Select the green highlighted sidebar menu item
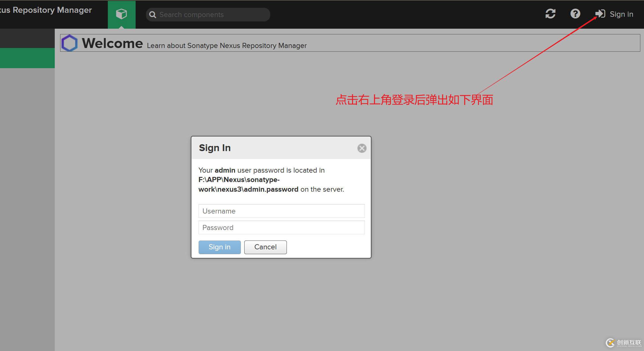This screenshot has height=351, width=644. 27,58
